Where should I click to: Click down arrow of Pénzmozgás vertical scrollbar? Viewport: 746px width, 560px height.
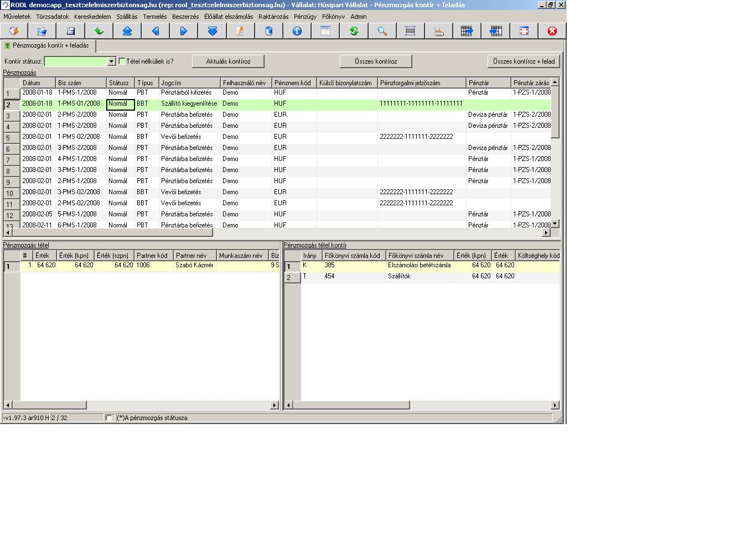click(x=555, y=224)
